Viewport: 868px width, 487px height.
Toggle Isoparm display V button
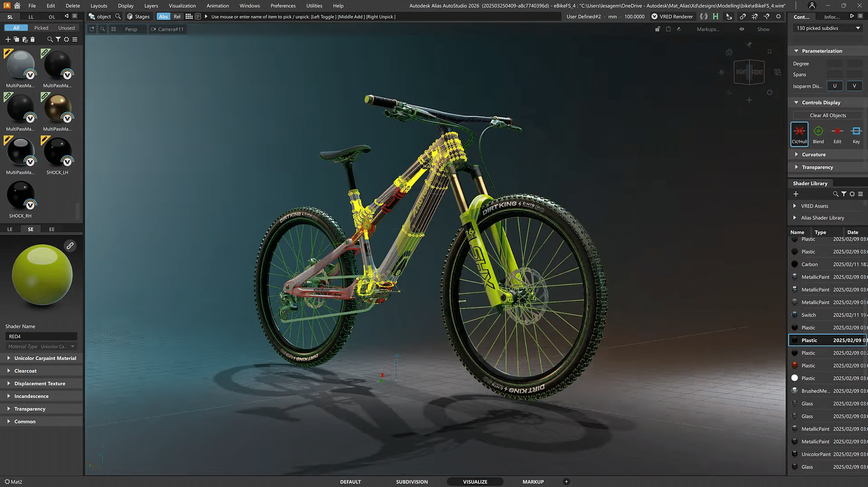coord(854,86)
